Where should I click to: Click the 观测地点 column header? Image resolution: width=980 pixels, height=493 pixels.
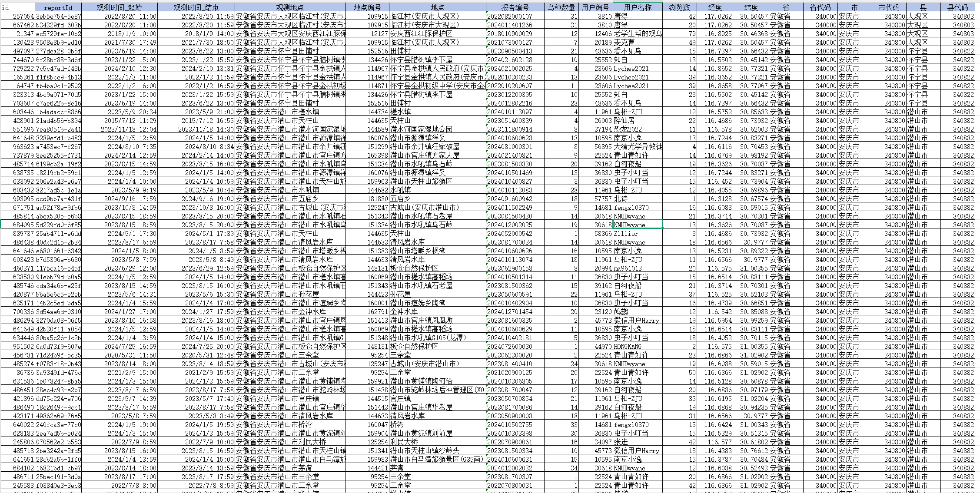tap(290, 7)
